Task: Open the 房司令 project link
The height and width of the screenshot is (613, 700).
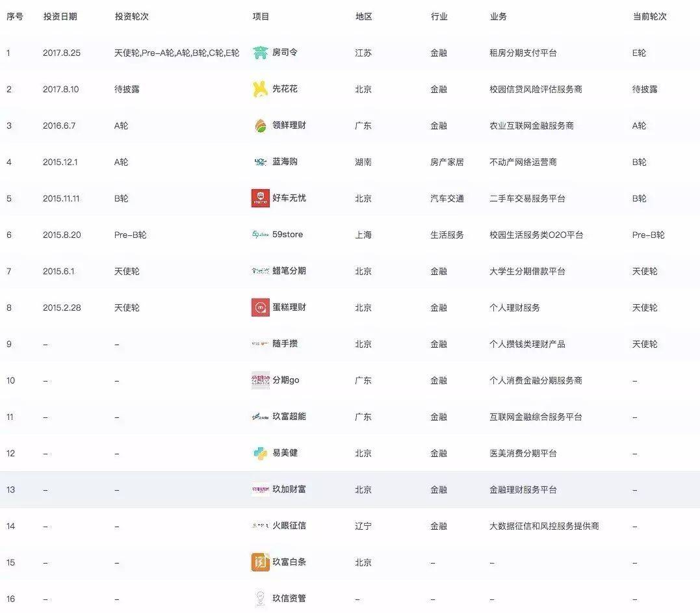Action: tap(285, 53)
